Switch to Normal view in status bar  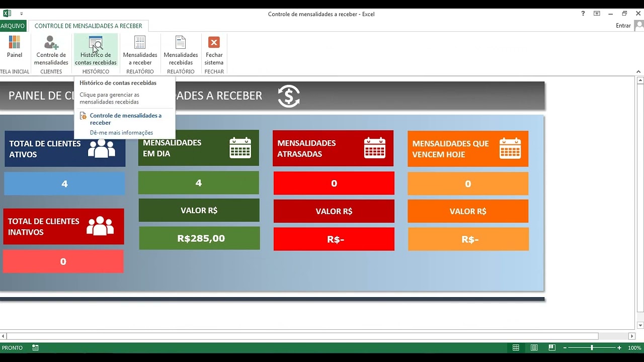(516, 347)
